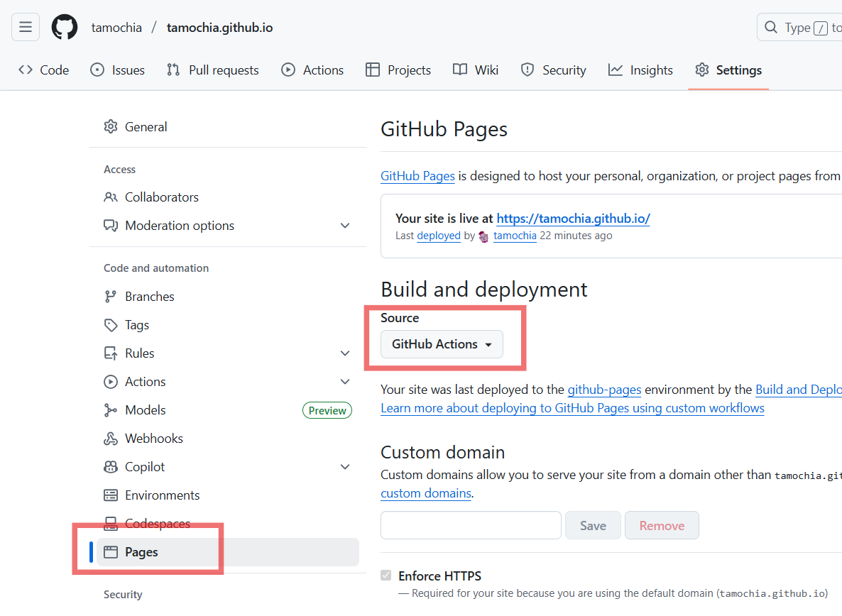Expand the Rules section chevron

[x=345, y=353]
